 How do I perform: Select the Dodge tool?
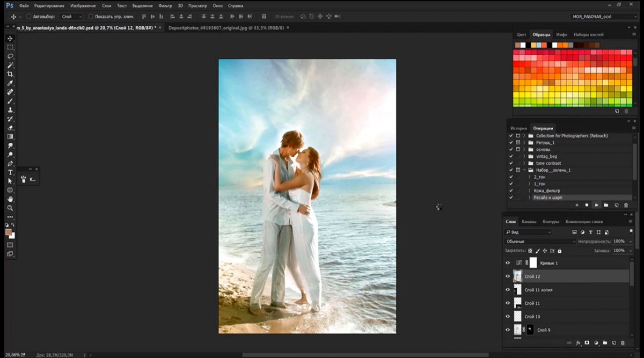10,155
